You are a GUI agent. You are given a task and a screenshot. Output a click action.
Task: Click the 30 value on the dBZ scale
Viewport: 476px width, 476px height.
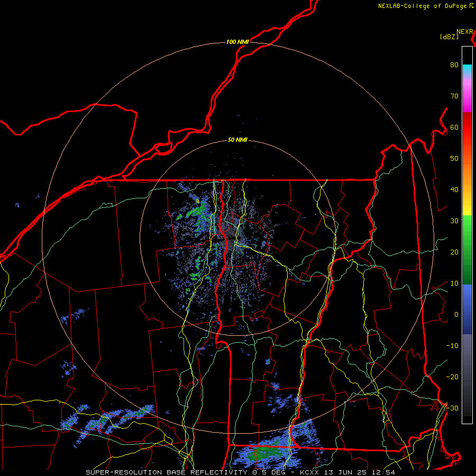point(454,221)
